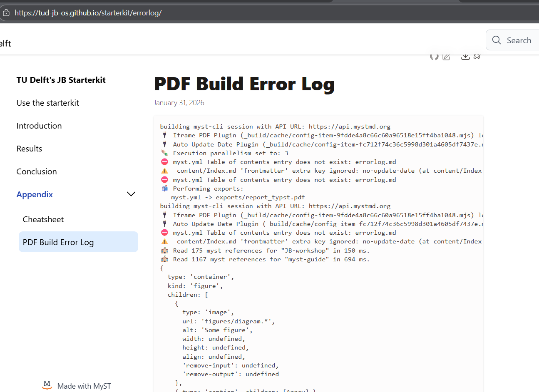Click the MyST logo icon
This screenshot has width=539, height=392.
[x=47, y=385]
